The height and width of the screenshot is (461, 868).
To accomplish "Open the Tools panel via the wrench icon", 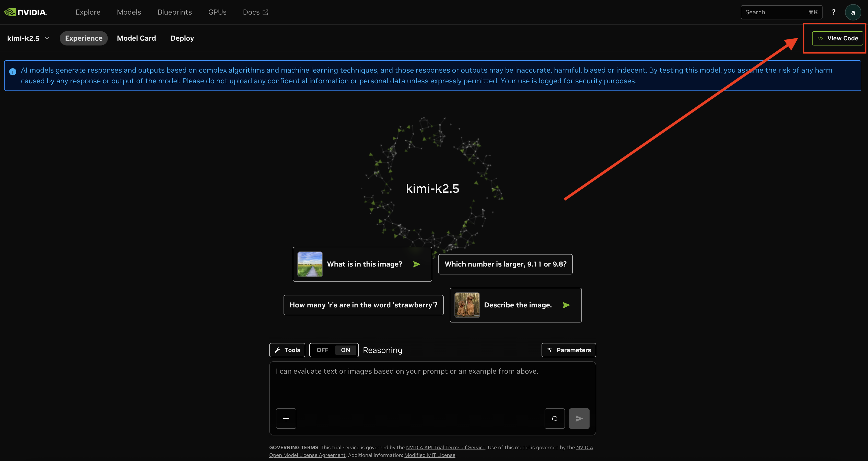I will point(287,350).
